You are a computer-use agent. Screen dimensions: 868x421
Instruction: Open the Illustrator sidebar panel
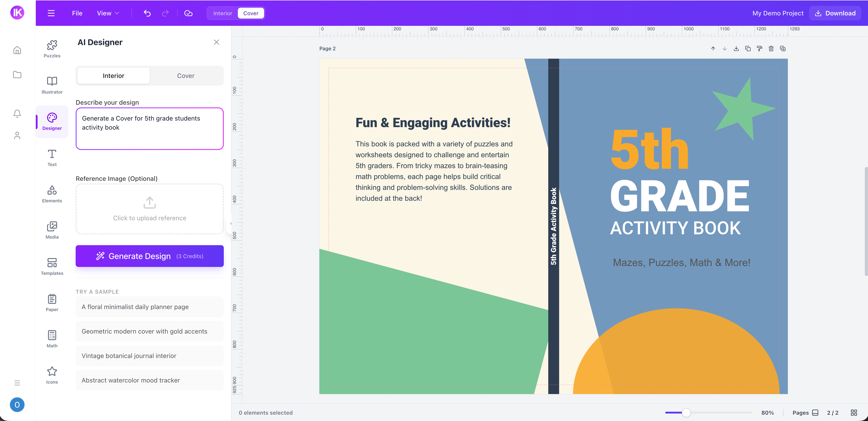52,84
